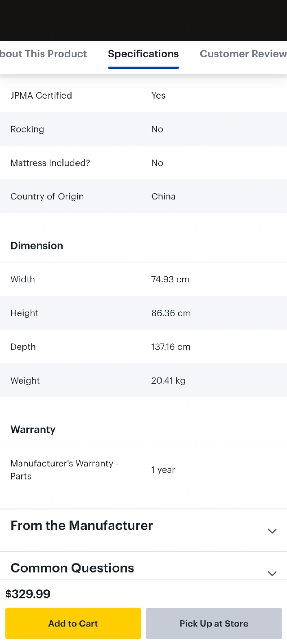Click the Mattress Included? label
This screenshot has height=644, width=287.
(50, 163)
